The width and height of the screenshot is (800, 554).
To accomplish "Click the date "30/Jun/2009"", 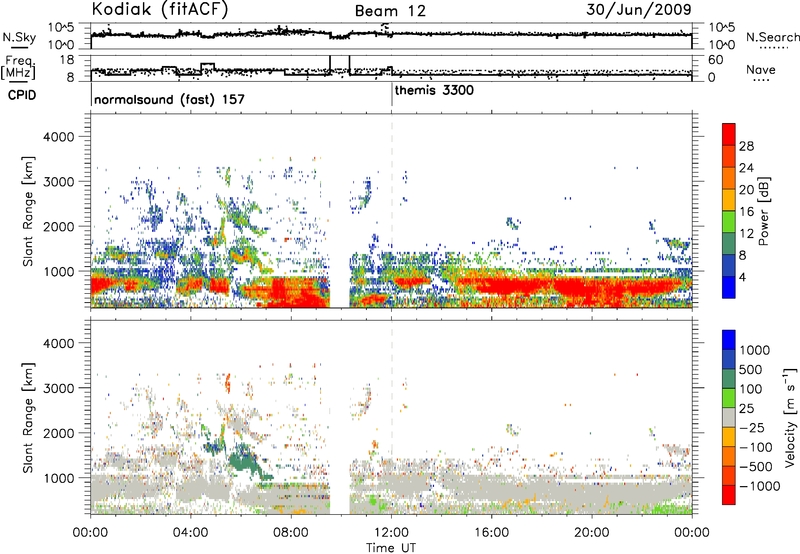I will coord(639,10).
